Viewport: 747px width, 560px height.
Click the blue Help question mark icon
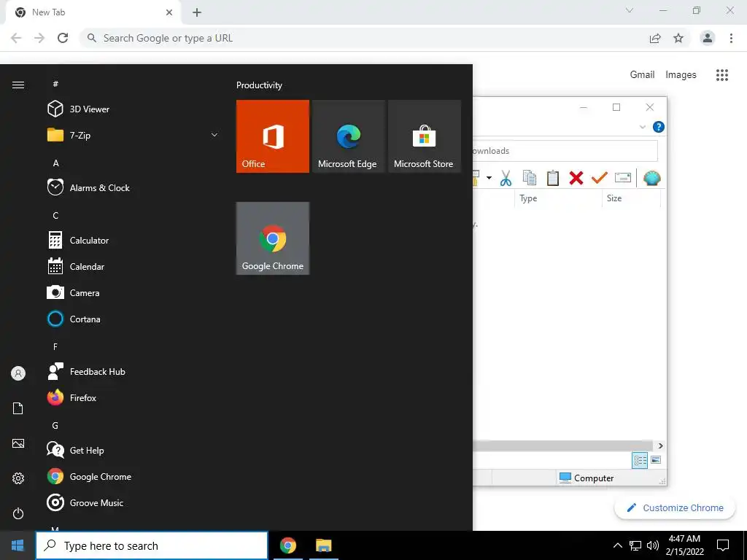pos(659,127)
